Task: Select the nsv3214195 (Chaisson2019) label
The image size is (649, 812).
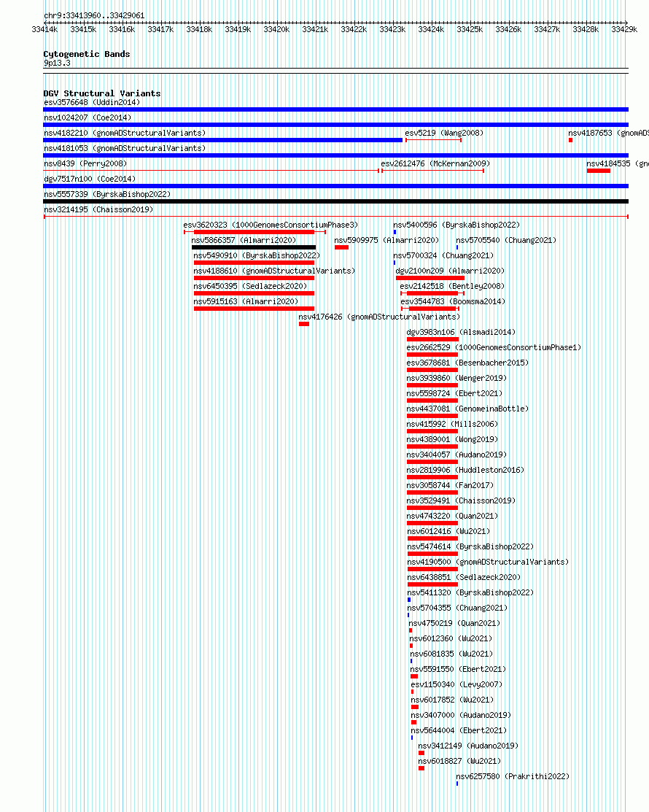Action: [x=98, y=209]
